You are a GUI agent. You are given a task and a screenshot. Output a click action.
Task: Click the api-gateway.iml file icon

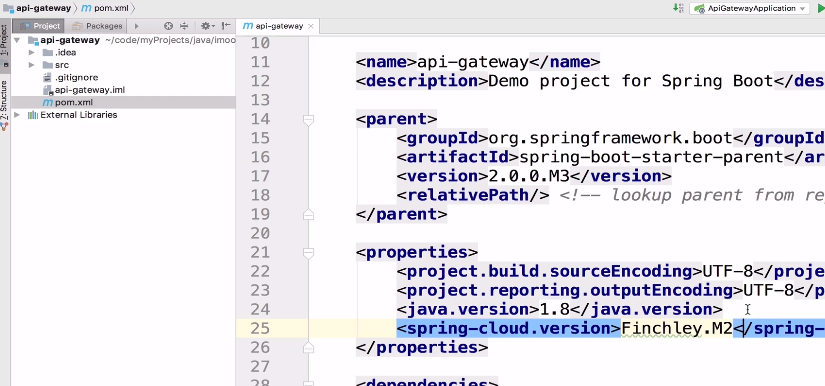click(x=48, y=90)
